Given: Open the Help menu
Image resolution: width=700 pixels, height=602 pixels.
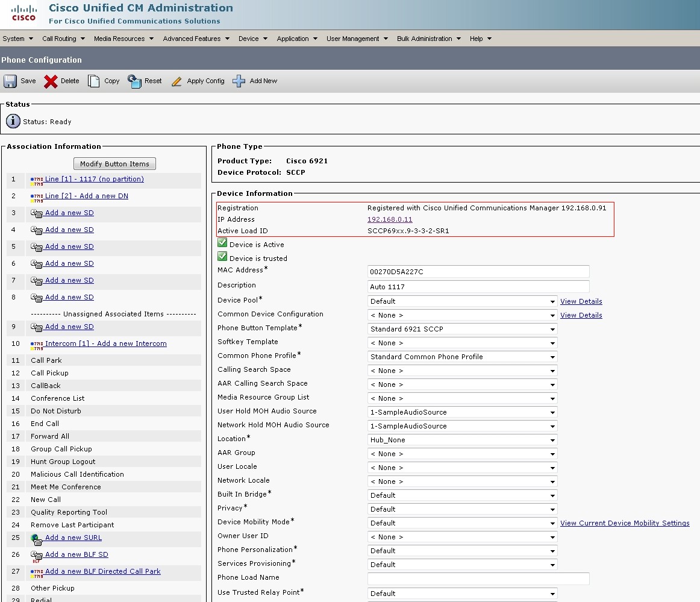Looking at the screenshot, I should point(480,39).
